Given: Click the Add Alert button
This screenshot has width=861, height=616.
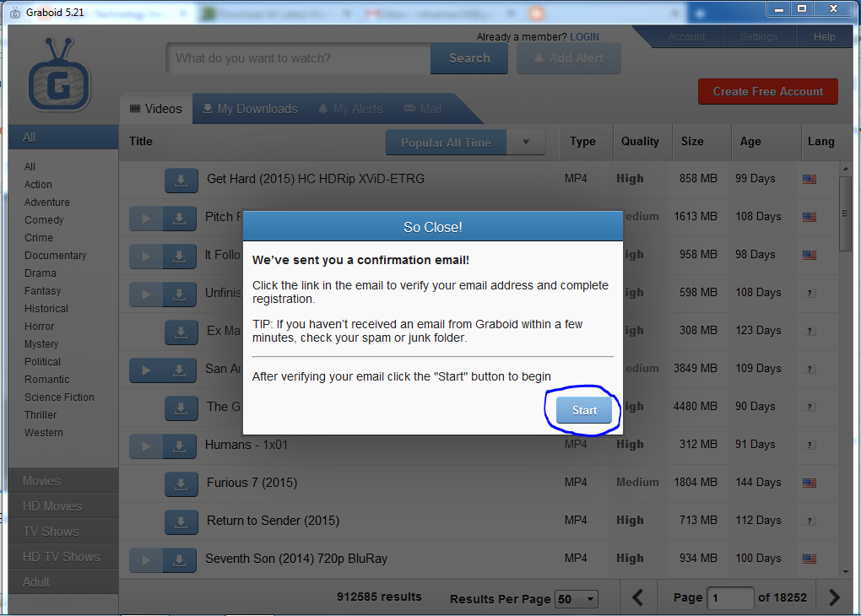Looking at the screenshot, I should click(x=569, y=58).
